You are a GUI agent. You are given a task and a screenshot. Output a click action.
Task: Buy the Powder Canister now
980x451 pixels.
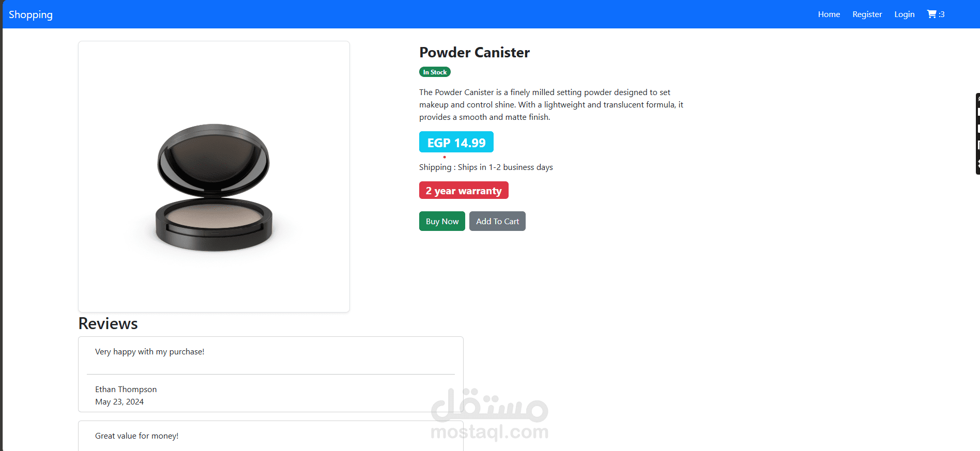tap(442, 221)
